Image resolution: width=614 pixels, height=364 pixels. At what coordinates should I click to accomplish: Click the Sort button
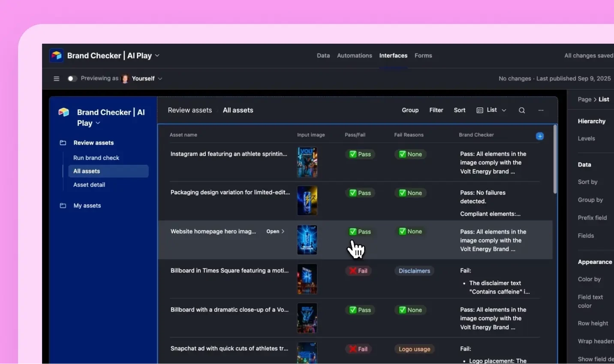[460, 110]
